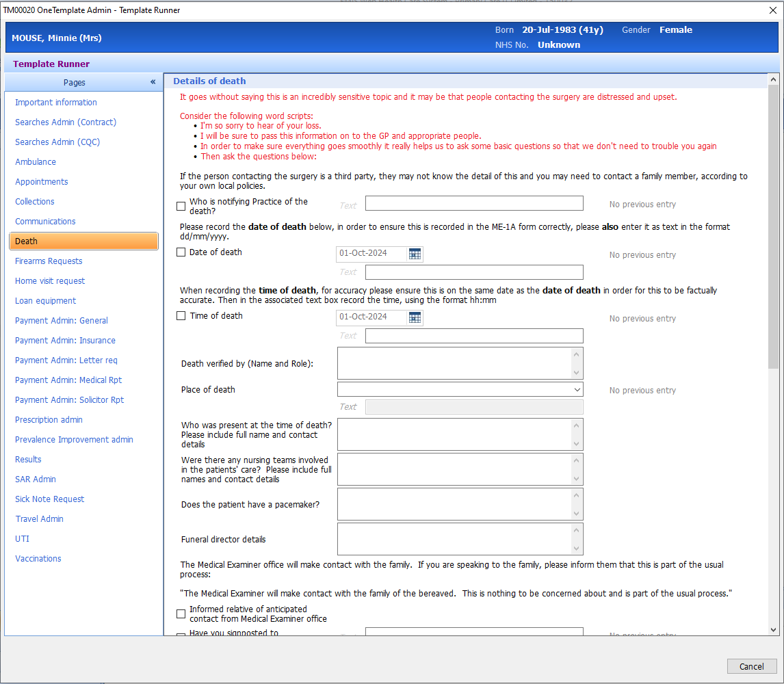Open the Home visit request page
This screenshot has height=684, width=784.
point(50,281)
